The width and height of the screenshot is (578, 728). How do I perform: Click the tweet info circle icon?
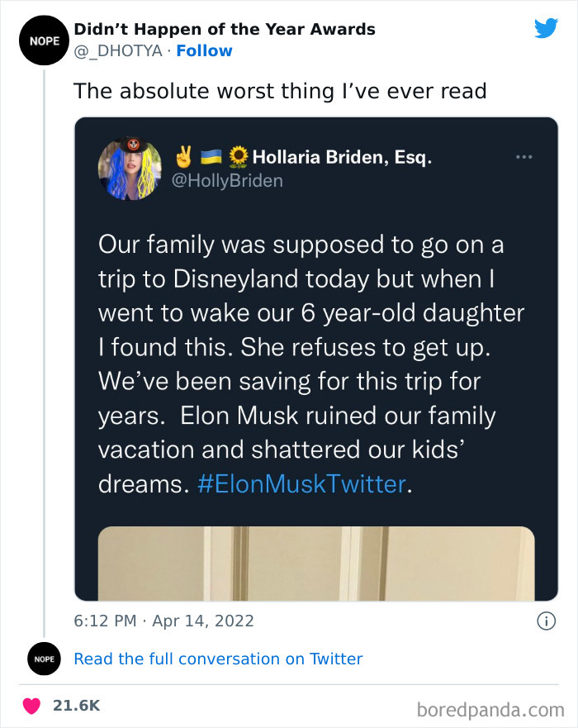[x=545, y=621]
